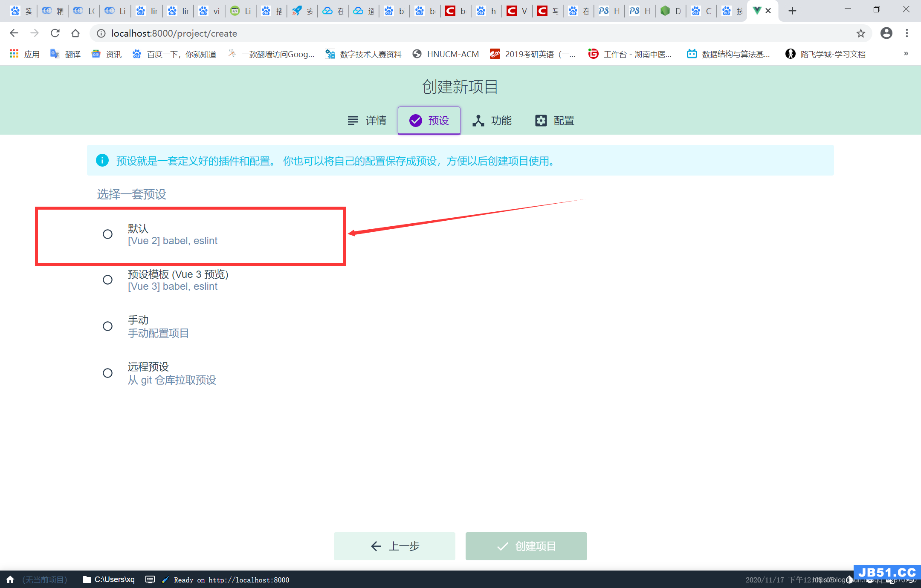
Task: Click the 上一步 back button
Action: [x=394, y=546]
